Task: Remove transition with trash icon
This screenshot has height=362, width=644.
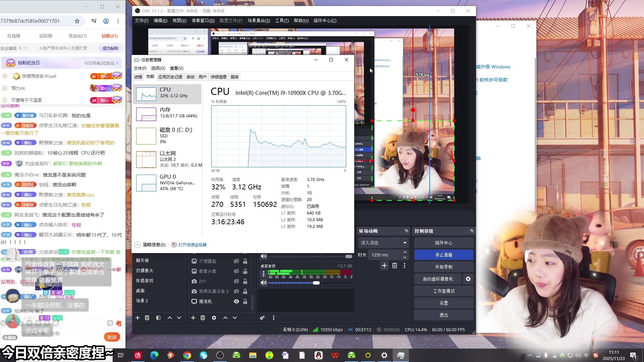Action: point(394,265)
